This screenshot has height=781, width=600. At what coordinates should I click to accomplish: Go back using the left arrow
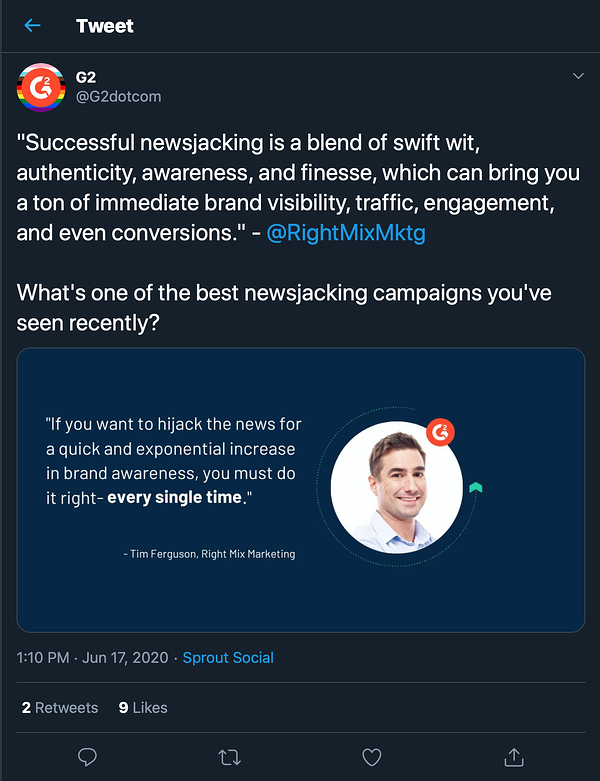[32, 25]
